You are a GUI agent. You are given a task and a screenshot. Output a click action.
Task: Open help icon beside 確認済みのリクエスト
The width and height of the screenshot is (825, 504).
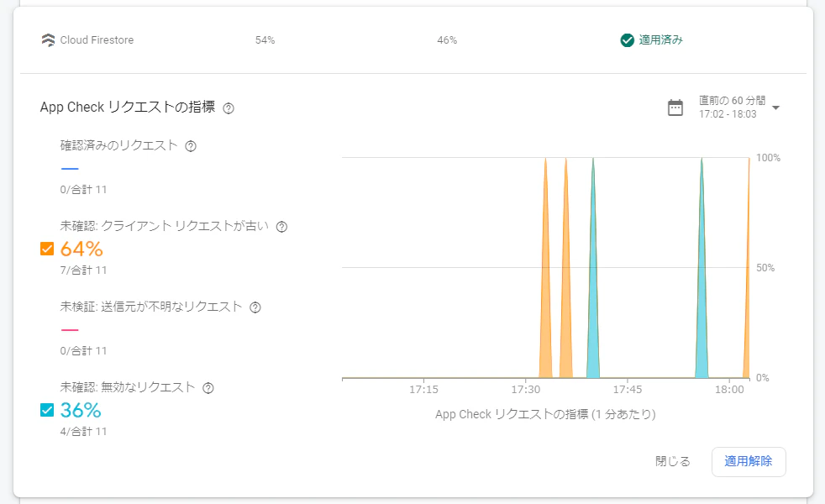tap(191, 146)
